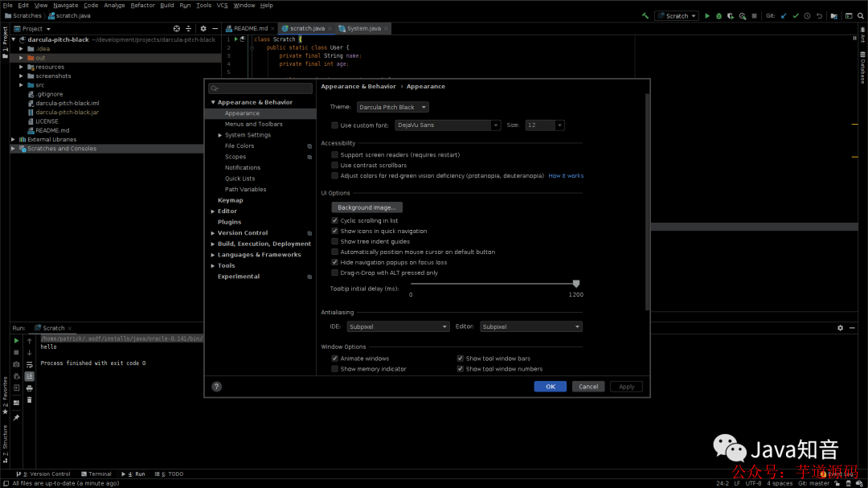Viewport: 868px width, 488px height.
Task: Open the Terminal tool window tab
Action: pyautogui.click(x=96, y=474)
